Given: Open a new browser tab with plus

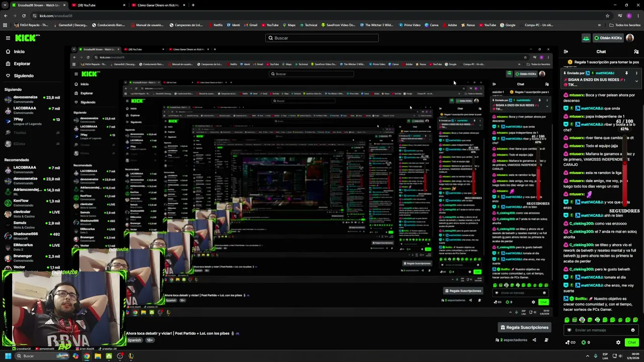Looking at the screenshot, I should [x=193, y=5].
